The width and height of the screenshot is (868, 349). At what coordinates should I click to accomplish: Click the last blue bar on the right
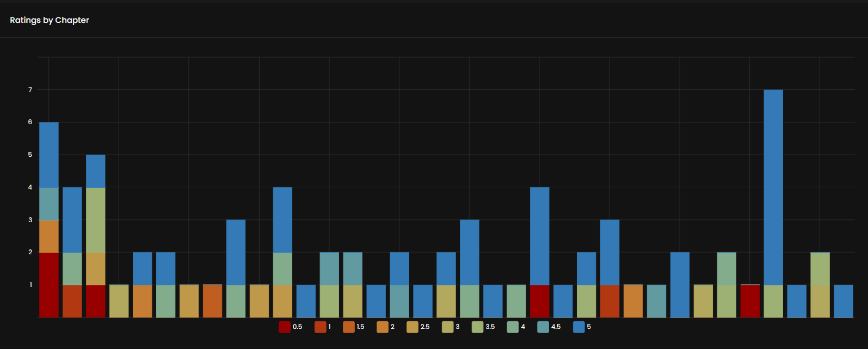coord(843,301)
